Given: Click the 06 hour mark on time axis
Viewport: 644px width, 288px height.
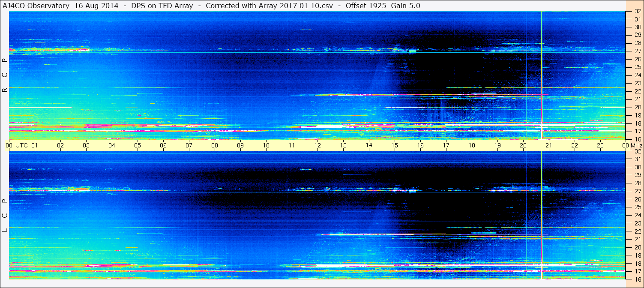Looking at the screenshot, I should 163,145.
